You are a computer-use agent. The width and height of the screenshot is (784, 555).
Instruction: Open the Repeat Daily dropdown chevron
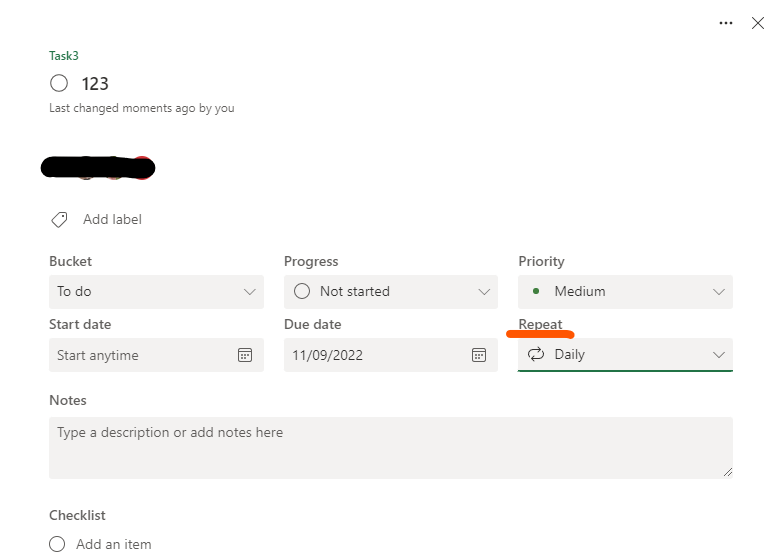719,355
